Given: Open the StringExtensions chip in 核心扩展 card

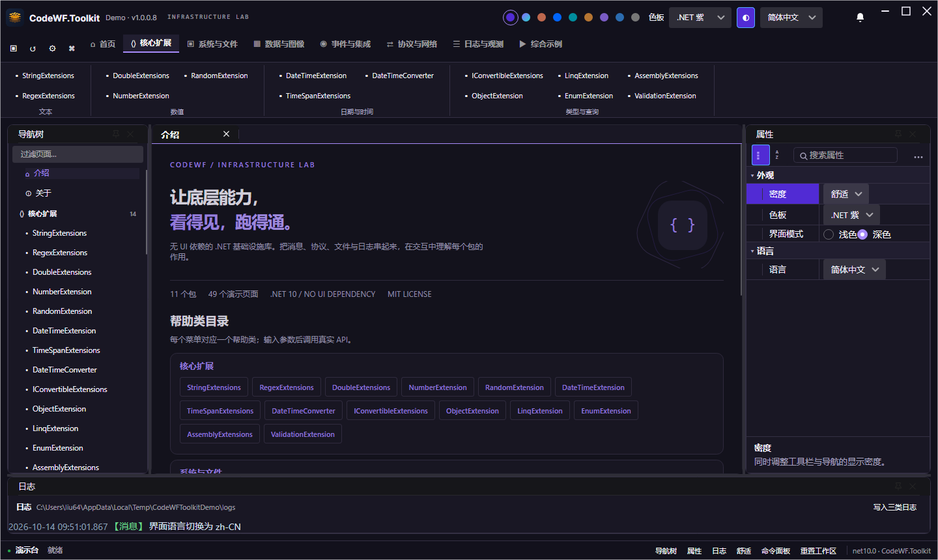Looking at the screenshot, I should [214, 387].
